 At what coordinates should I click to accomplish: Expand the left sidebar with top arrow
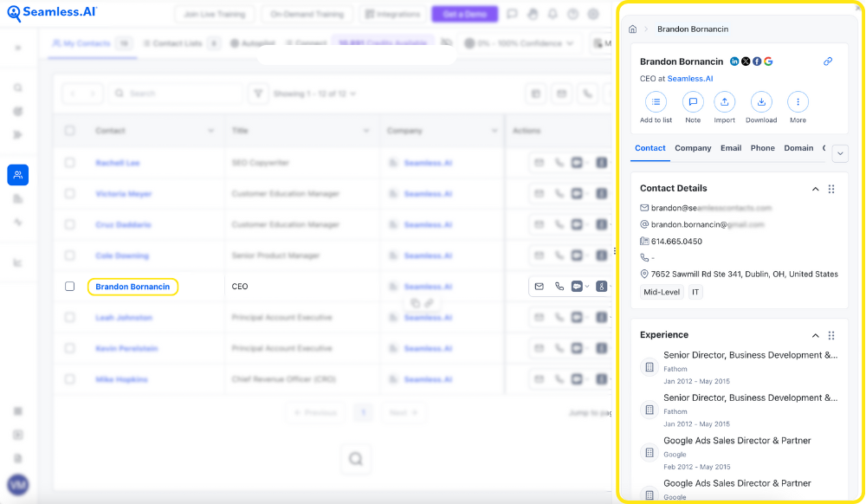[17, 48]
